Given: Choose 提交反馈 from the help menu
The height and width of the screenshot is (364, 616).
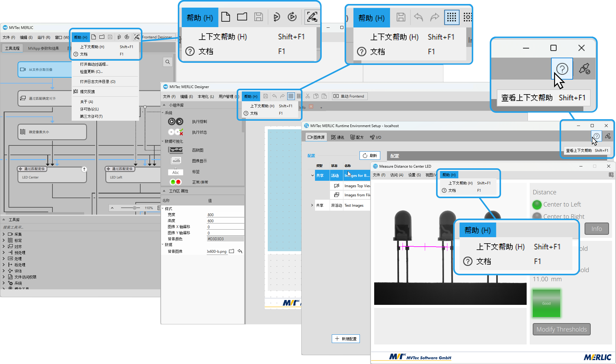Looking at the screenshot, I should pos(87,91).
